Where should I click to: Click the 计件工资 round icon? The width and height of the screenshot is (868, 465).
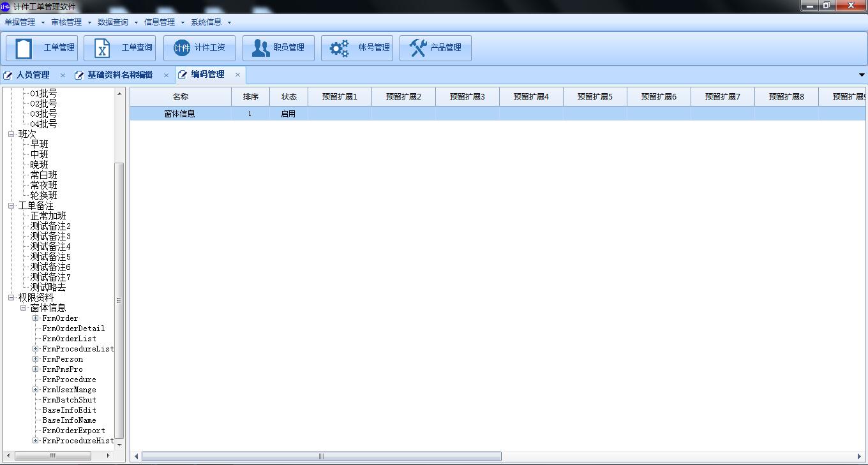182,48
